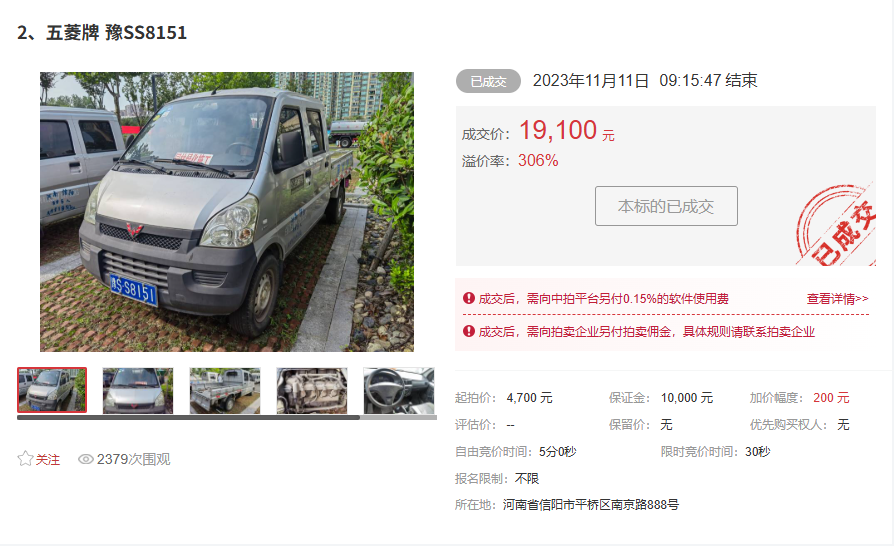Click the 关注 follow text

click(48, 459)
